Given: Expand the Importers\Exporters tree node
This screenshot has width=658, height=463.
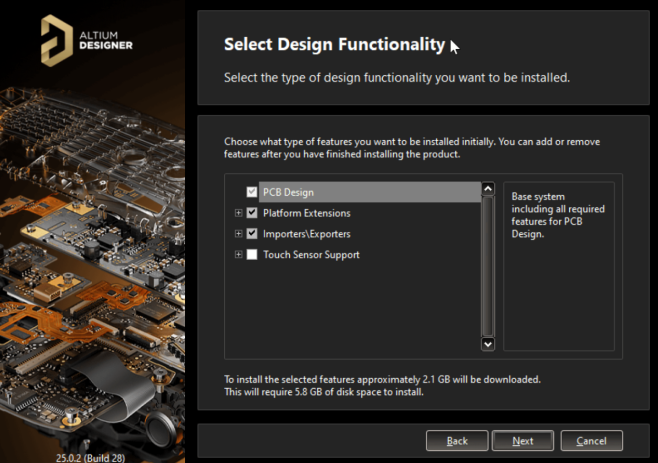Looking at the screenshot, I should click(x=238, y=234).
